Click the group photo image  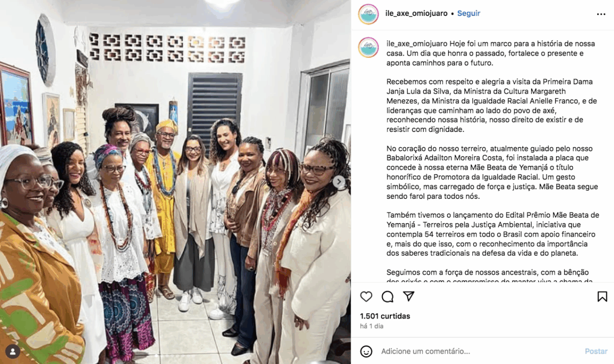tap(176, 182)
